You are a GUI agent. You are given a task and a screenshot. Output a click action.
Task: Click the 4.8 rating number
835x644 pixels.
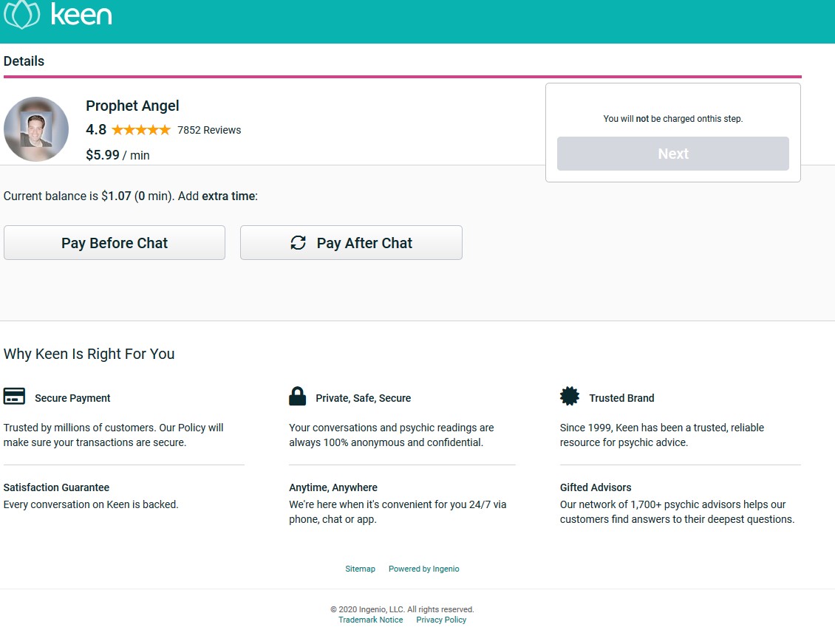(96, 130)
